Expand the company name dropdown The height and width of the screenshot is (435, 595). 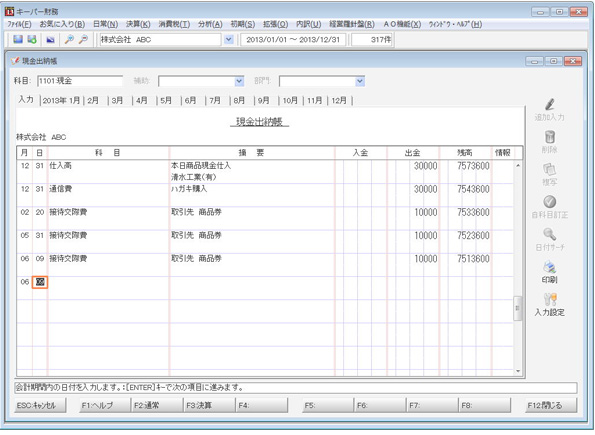coord(228,39)
